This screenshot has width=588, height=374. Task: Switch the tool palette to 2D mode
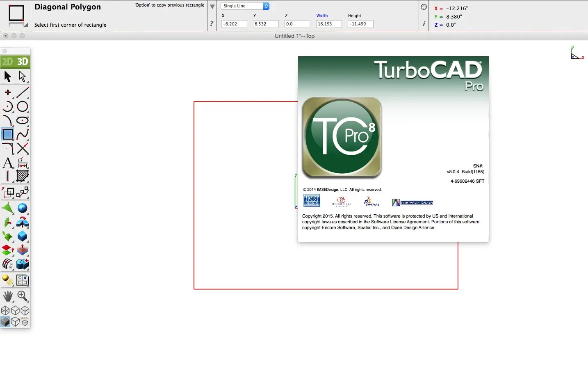pyautogui.click(x=7, y=62)
